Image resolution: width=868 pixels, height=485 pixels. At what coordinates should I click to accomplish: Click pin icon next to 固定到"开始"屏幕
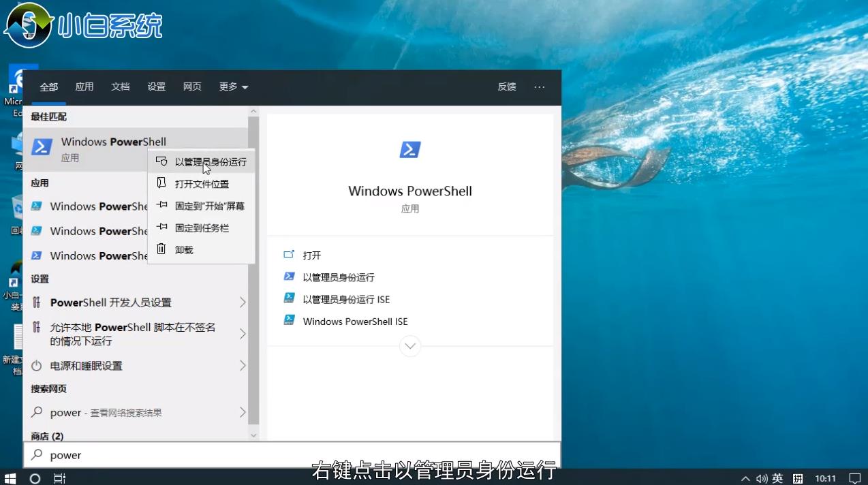coord(161,205)
